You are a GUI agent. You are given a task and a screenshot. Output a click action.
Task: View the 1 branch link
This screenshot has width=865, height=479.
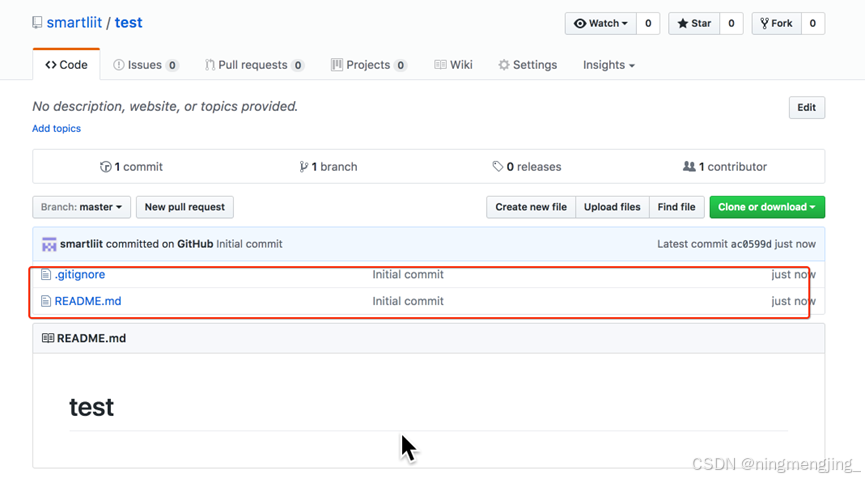point(328,167)
